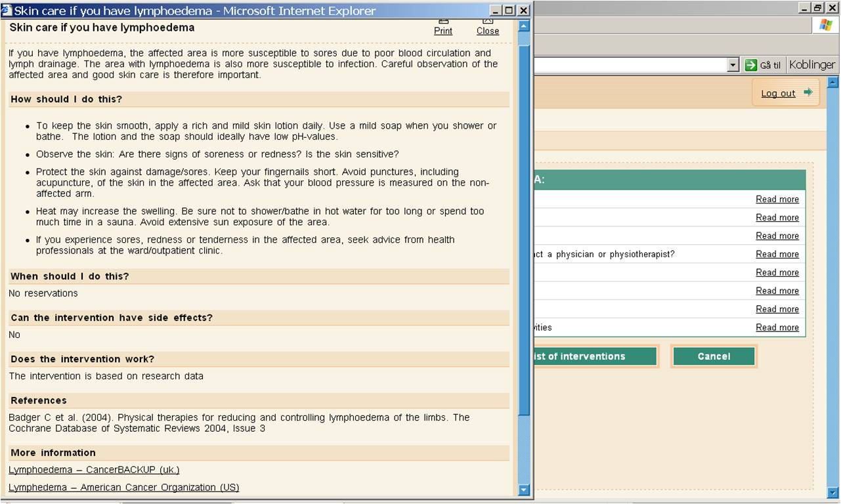Read more about contacting a physician or physiotherapist
The width and height of the screenshot is (841, 504).
click(777, 254)
